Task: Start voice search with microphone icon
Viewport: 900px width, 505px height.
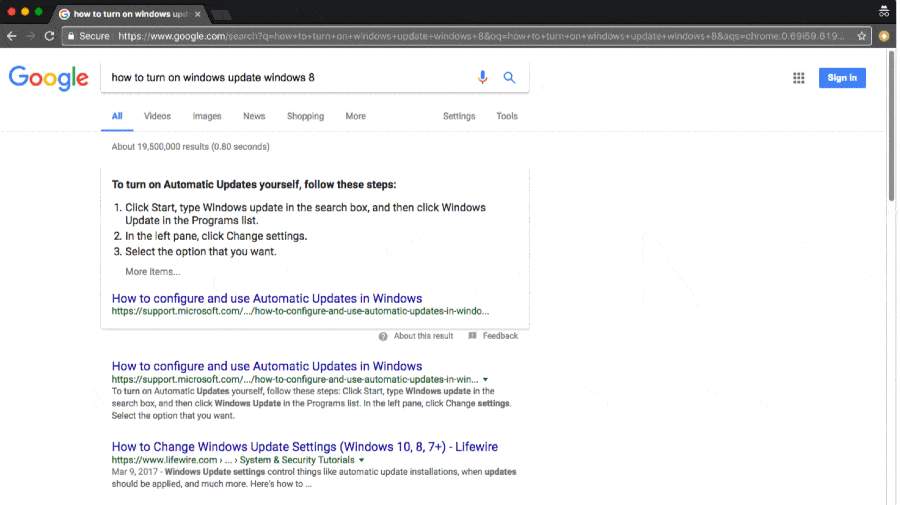Action: 483,77
